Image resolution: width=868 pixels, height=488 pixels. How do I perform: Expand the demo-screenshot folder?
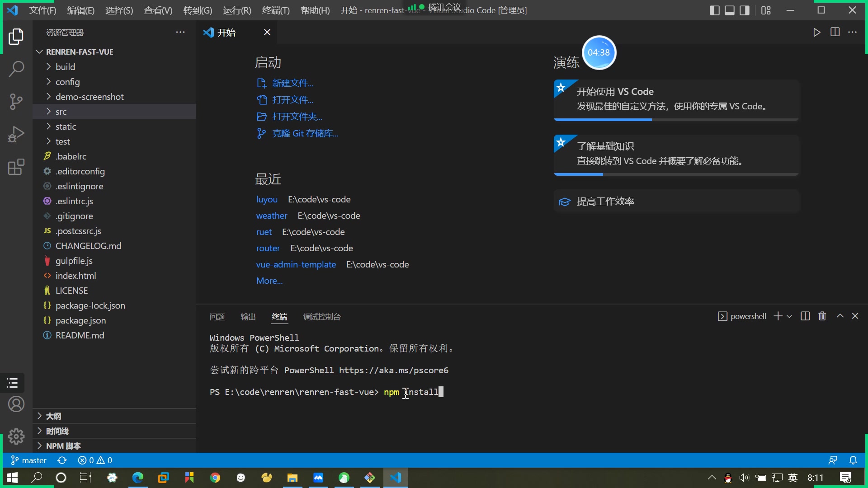click(114, 97)
